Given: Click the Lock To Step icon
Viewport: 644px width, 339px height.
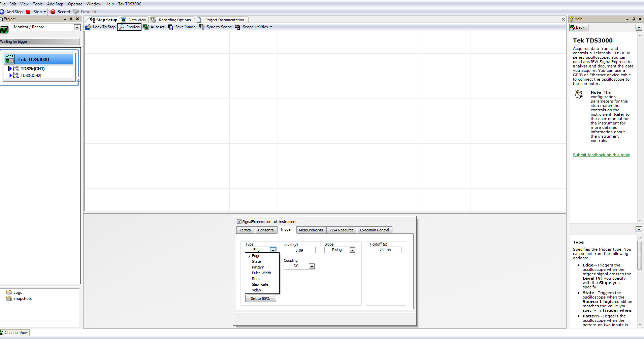Looking at the screenshot, I should click(88, 27).
